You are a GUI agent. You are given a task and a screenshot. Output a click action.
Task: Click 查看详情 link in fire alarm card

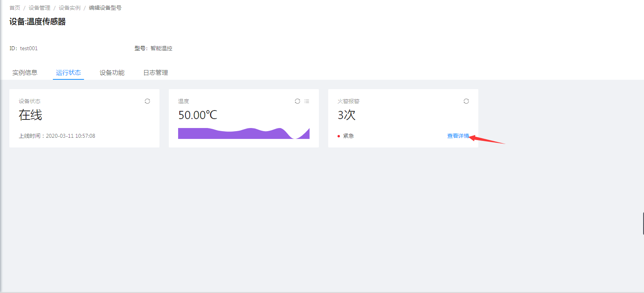pyautogui.click(x=458, y=136)
